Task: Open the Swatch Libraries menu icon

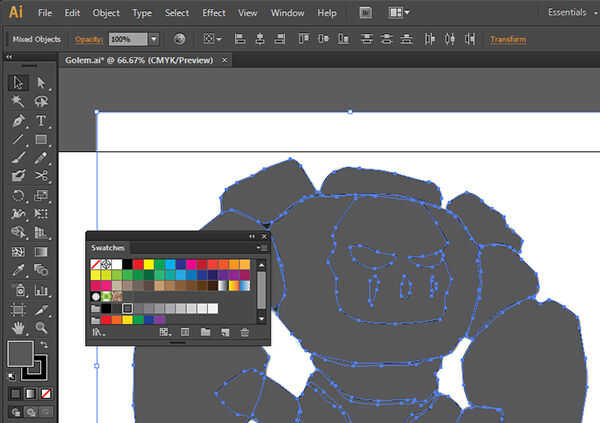Action: click(x=97, y=332)
